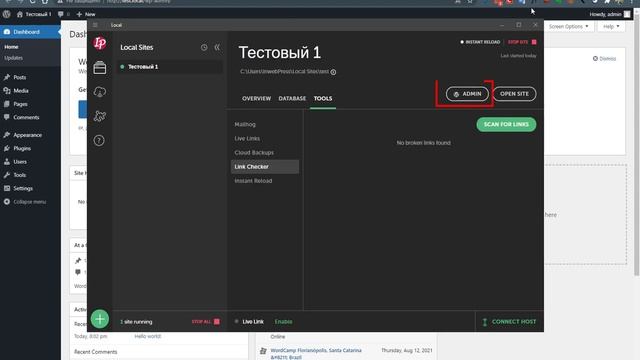Click the Scan for Links button
640x360 pixels.
pos(506,124)
